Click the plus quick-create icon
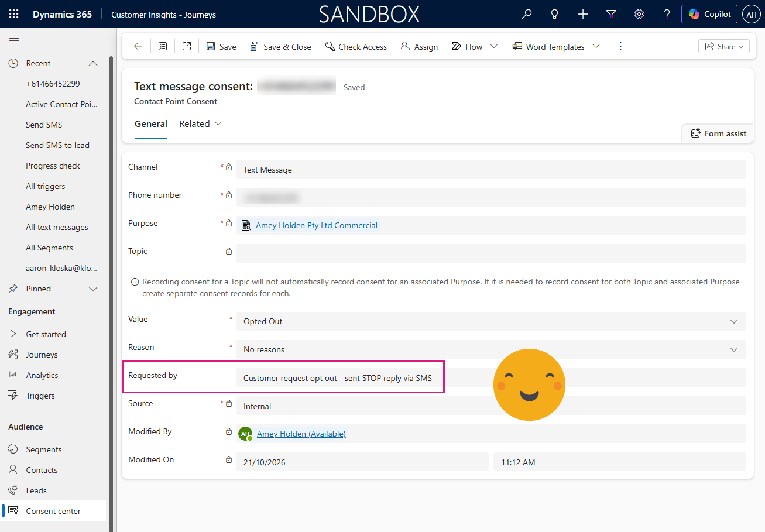The height and width of the screenshot is (532, 765). point(583,14)
